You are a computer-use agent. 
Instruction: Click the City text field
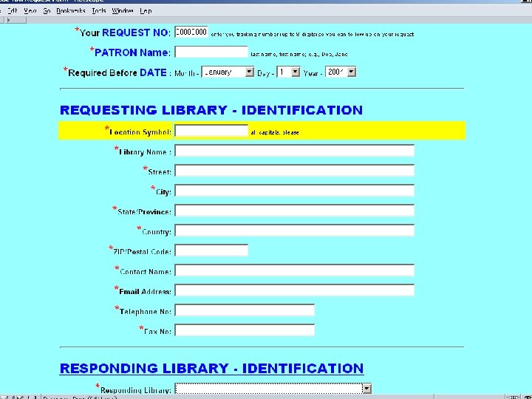pos(295,191)
